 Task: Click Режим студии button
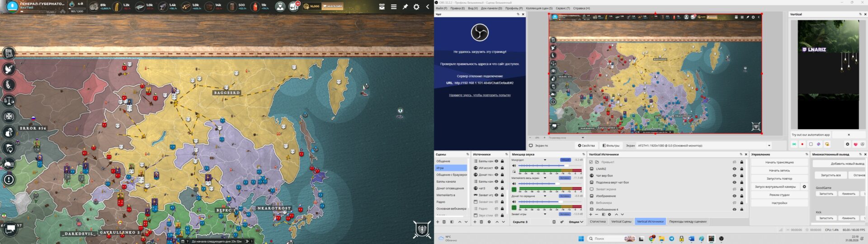(779, 195)
